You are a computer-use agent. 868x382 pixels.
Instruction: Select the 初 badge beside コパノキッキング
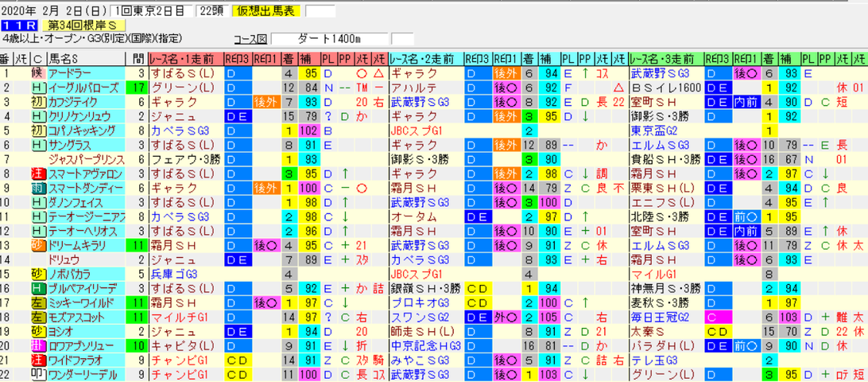point(37,131)
